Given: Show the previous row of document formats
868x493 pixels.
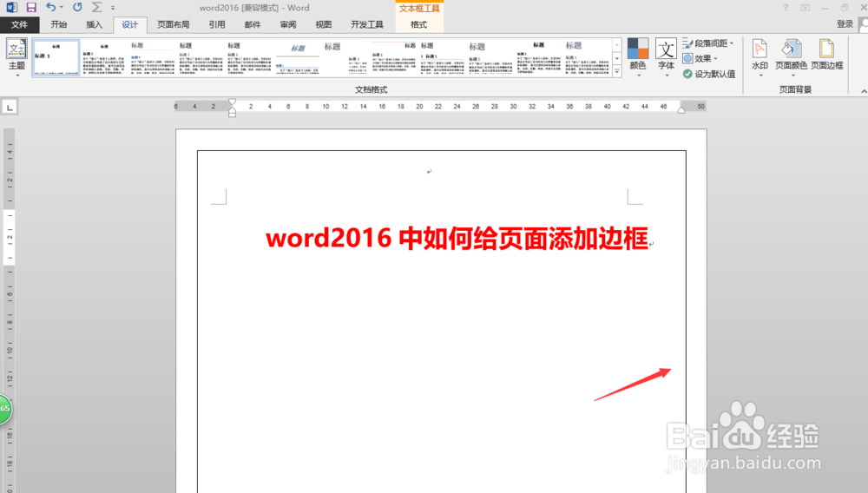Looking at the screenshot, I should click(616, 44).
